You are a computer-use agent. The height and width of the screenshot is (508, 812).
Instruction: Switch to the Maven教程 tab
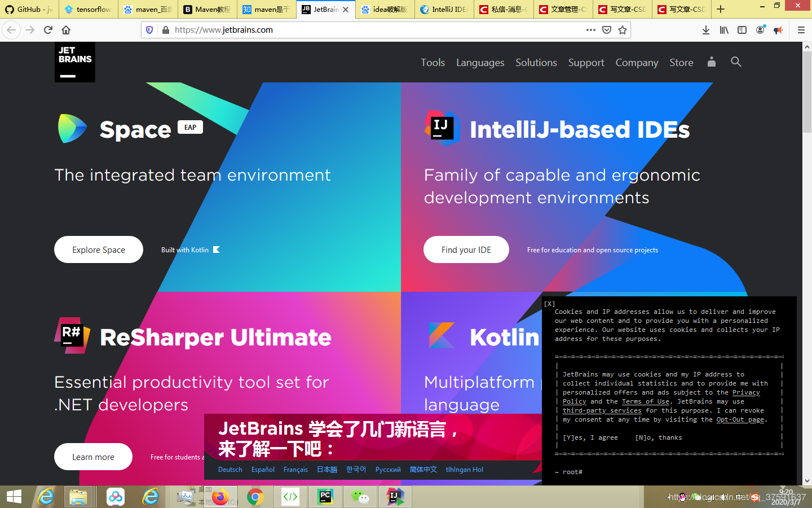(x=207, y=10)
